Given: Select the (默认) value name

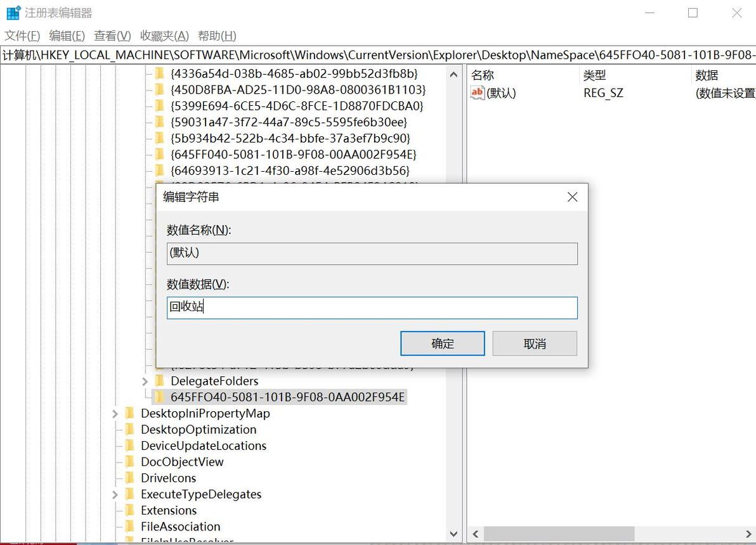Looking at the screenshot, I should click(x=502, y=93).
